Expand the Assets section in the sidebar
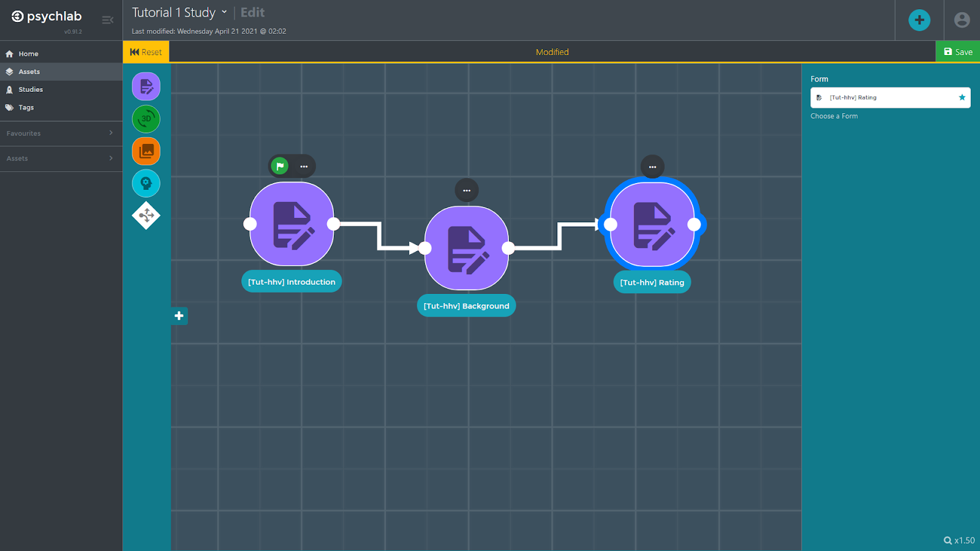The height and width of the screenshot is (551, 980). (61, 158)
